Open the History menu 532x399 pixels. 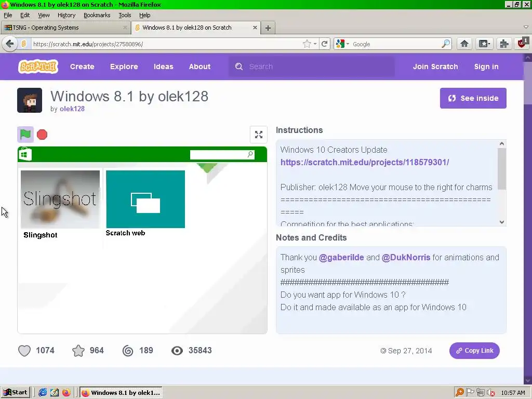click(66, 15)
